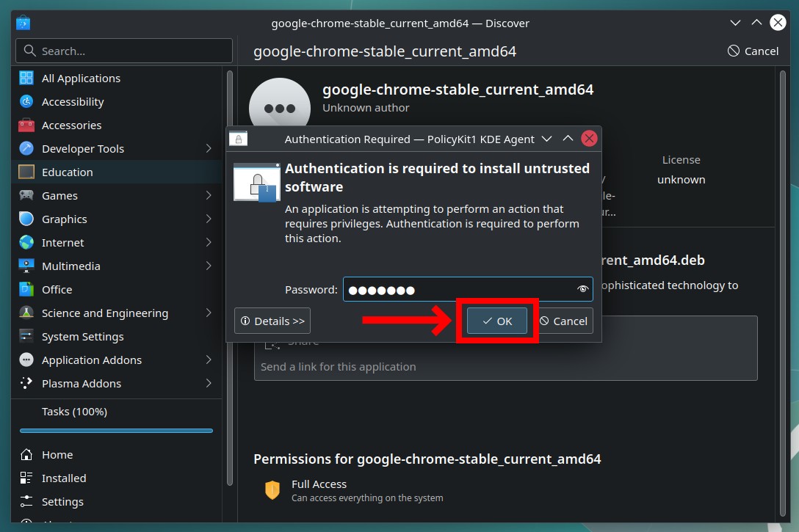Expand Science and Engineering chevron
Viewport: 799px width, 532px height.
coord(209,312)
